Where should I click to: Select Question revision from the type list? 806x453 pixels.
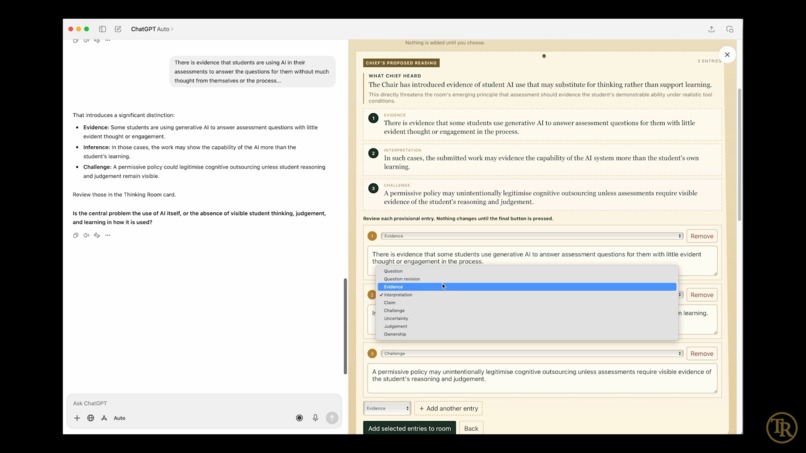[x=527, y=279]
